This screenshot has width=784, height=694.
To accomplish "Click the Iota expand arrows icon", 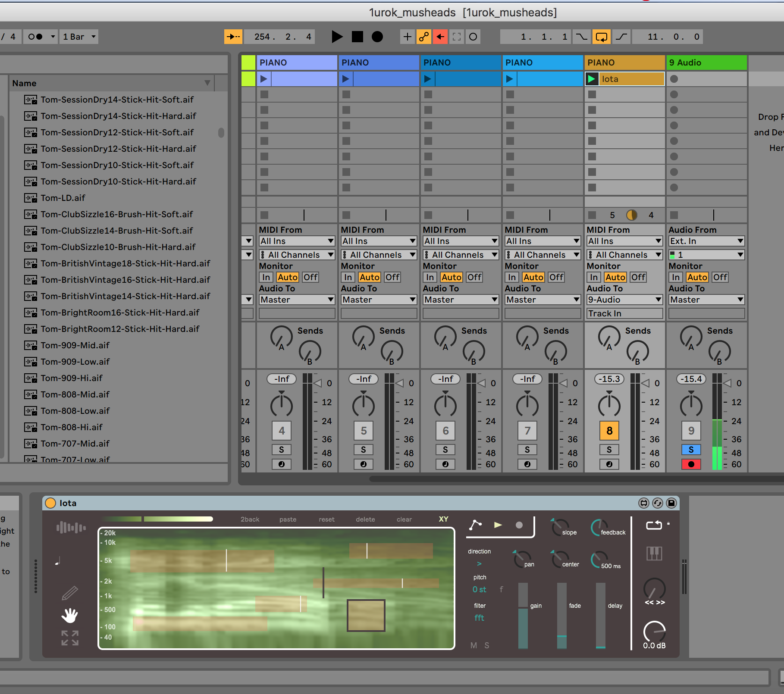I will pos(69,638).
